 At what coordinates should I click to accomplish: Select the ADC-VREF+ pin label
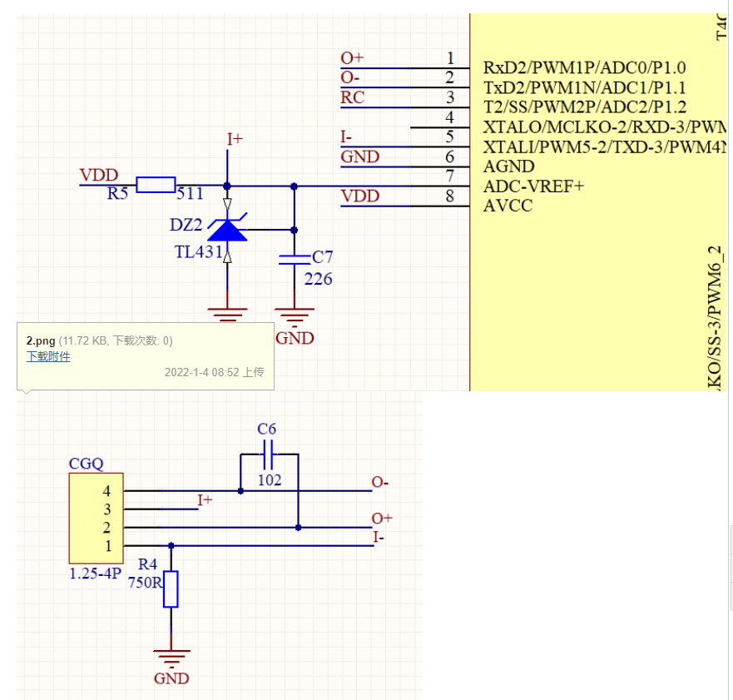(x=533, y=186)
